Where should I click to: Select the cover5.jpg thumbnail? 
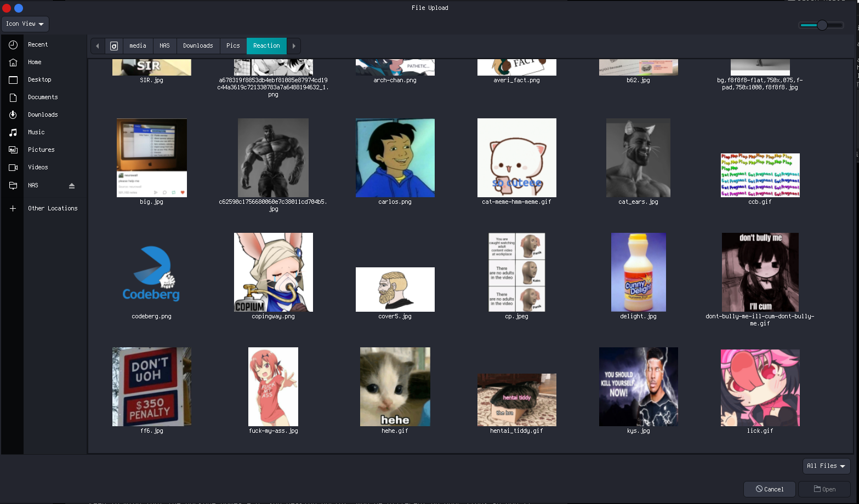pyautogui.click(x=395, y=289)
